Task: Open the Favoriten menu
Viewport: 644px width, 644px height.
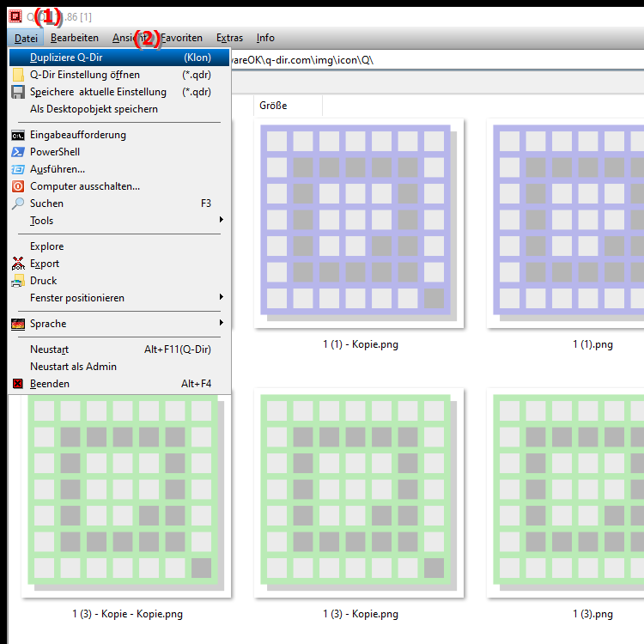Action: point(181,38)
